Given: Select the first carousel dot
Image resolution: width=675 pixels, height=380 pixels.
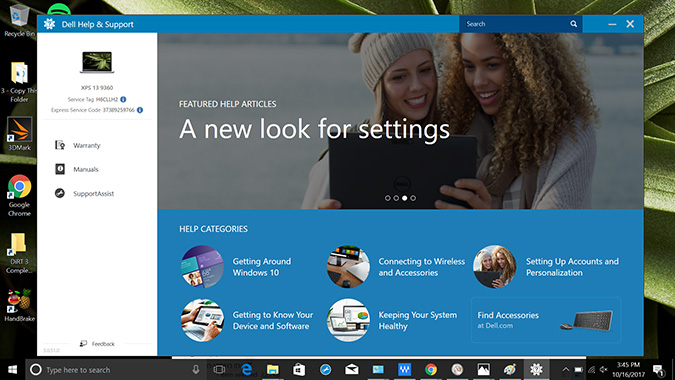Looking at the screenshot, I should [x=387, y=198].
